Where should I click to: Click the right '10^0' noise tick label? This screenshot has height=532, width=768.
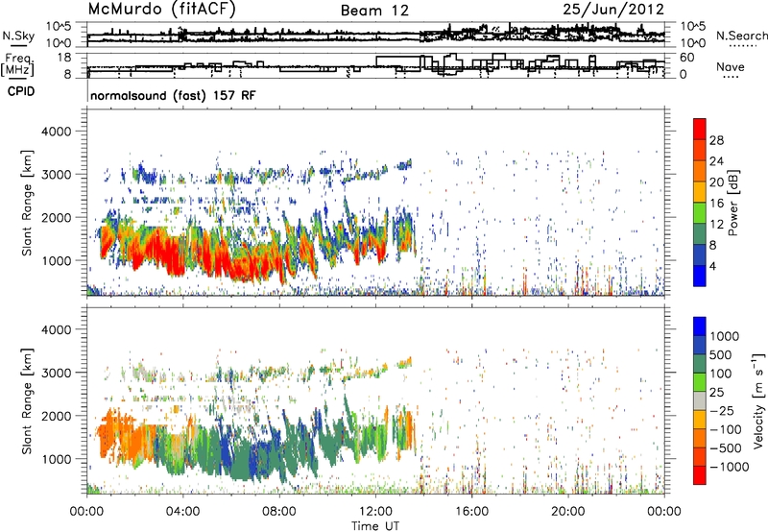click(x=692, y=43)
